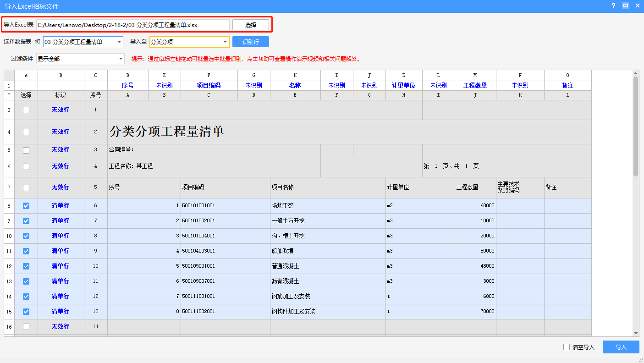The image size is (644, 363).
Task: Click the help question mark icon
Action: coord(613,6)
